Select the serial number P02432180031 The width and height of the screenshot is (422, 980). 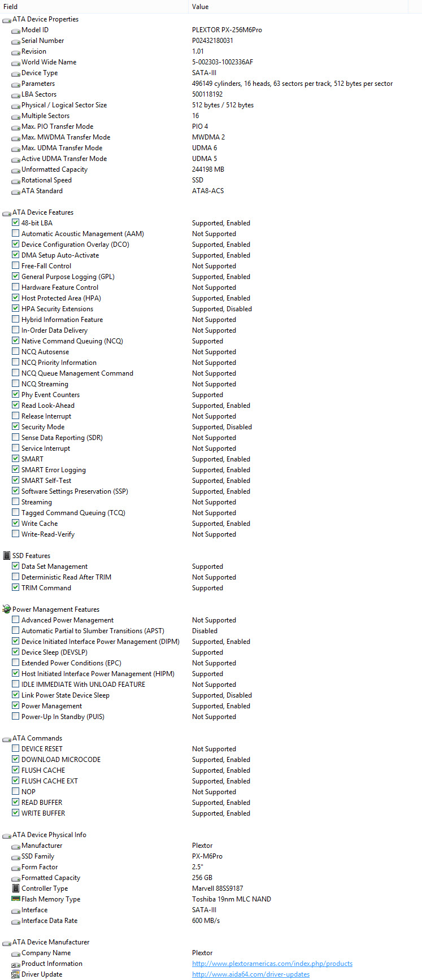[x=212, y=41]
